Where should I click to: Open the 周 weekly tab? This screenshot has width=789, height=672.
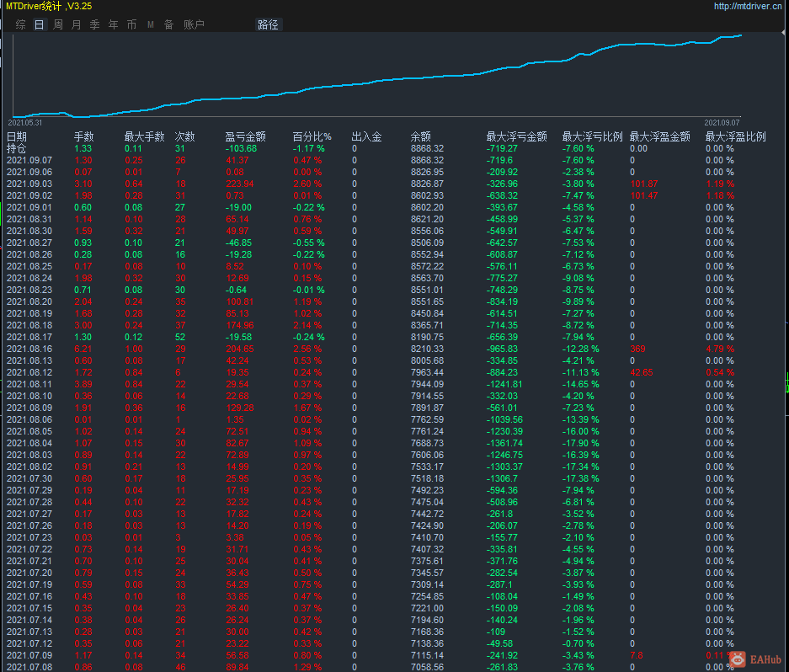pyautogui.click(x=58, y=24)
